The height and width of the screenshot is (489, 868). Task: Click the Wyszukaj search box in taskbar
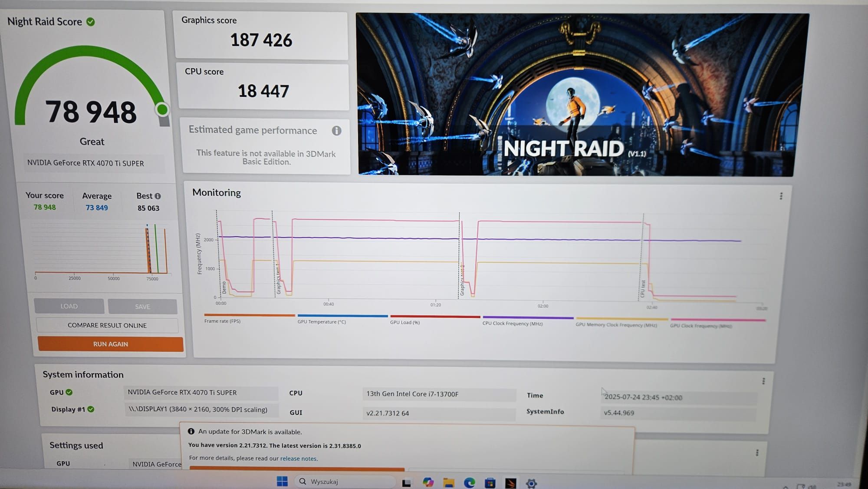point(345,481)
